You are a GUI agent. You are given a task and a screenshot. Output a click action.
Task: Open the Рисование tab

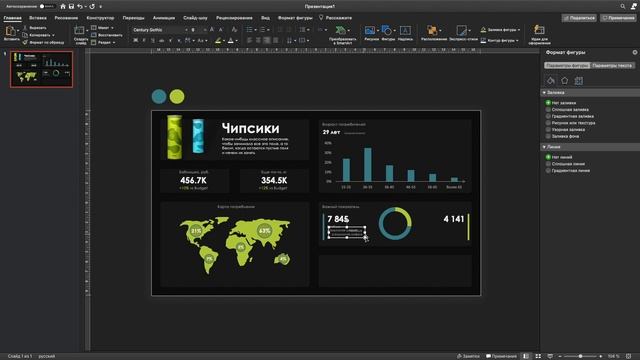coord(66,18)
